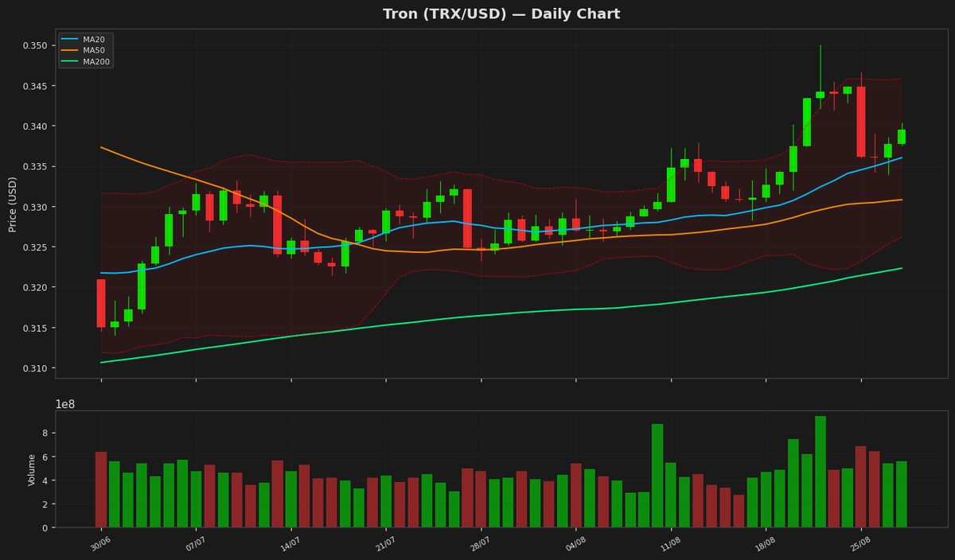
Task: Click the 0.315 price tick label
Action: pos(33,328)
